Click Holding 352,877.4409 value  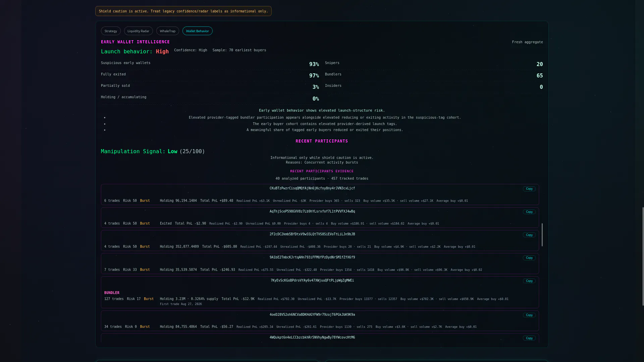coord(179,247)
